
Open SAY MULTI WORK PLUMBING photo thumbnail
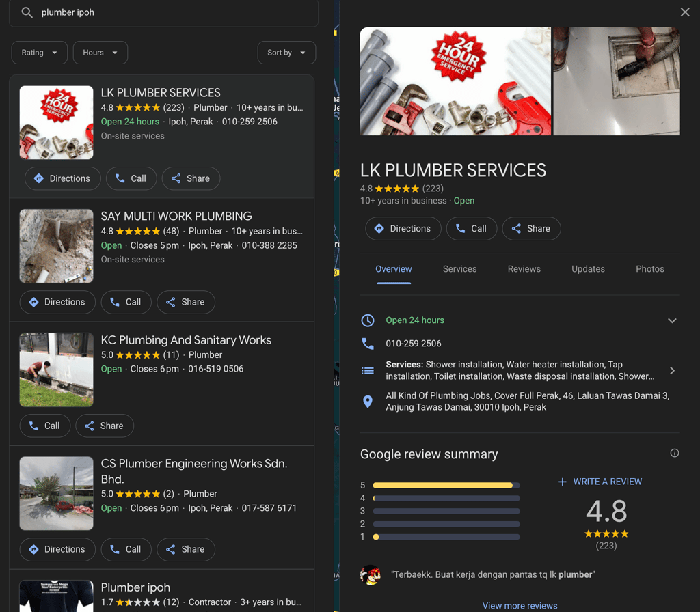56,246
